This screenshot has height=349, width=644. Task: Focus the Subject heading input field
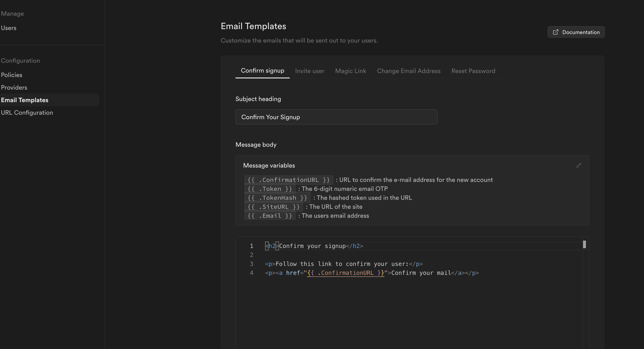click(336, 117)
